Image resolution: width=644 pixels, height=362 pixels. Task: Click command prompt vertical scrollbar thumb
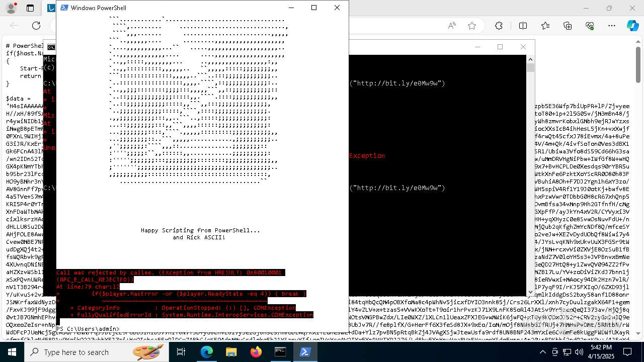[530, 67]
